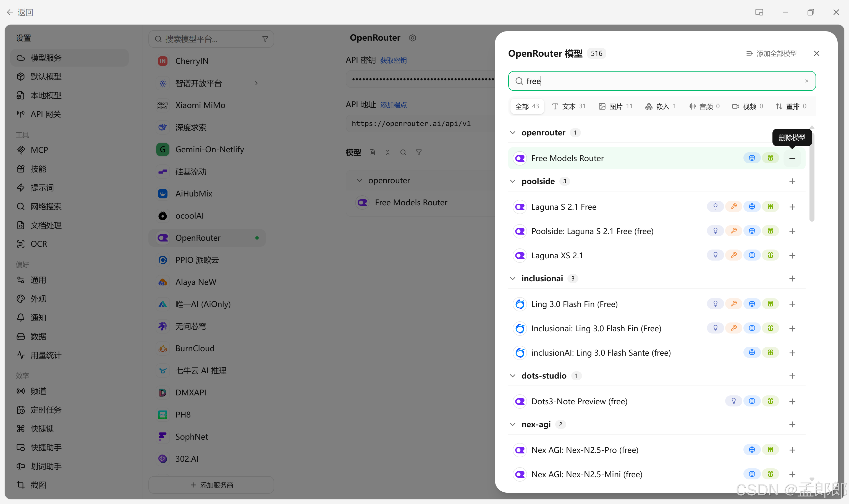Open model search icon beside 模型 heading

point(403,153)
